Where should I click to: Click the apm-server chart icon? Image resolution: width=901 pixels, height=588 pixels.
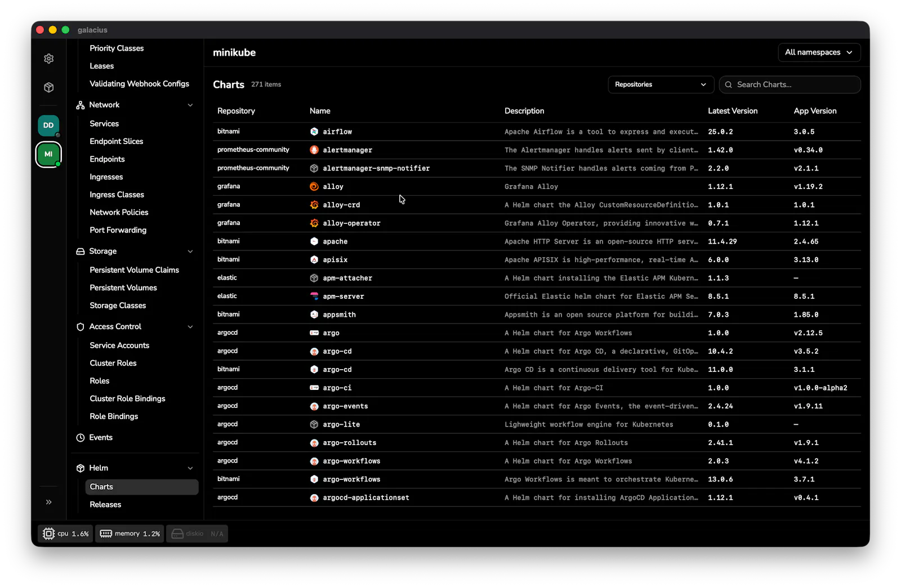pos(314,297)
